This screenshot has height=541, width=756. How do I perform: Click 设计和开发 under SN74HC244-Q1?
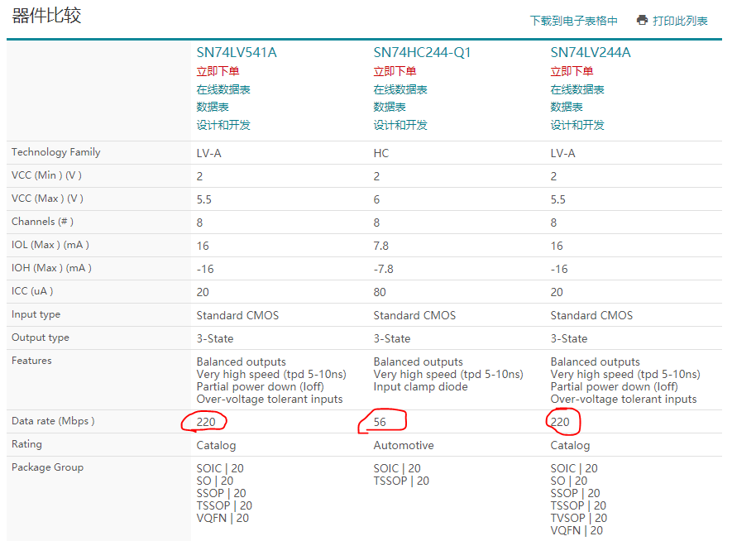pyautogui.click(x=400, y=126)
